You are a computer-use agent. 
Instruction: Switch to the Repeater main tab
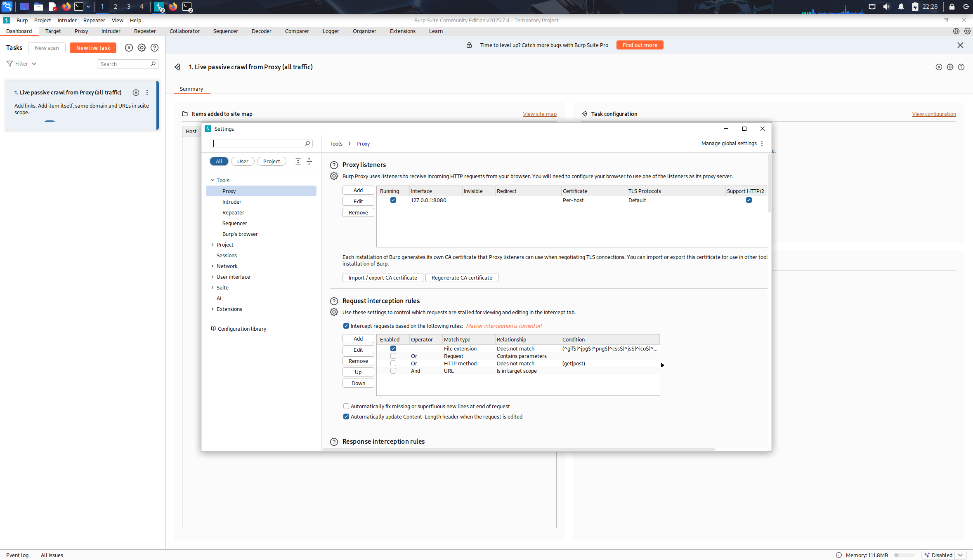[145, 31]
